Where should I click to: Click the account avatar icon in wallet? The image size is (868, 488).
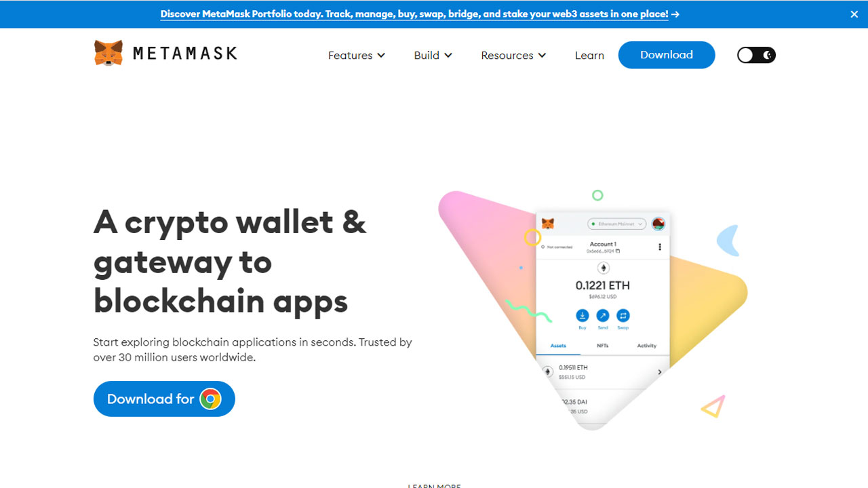(x=658, y=224)
